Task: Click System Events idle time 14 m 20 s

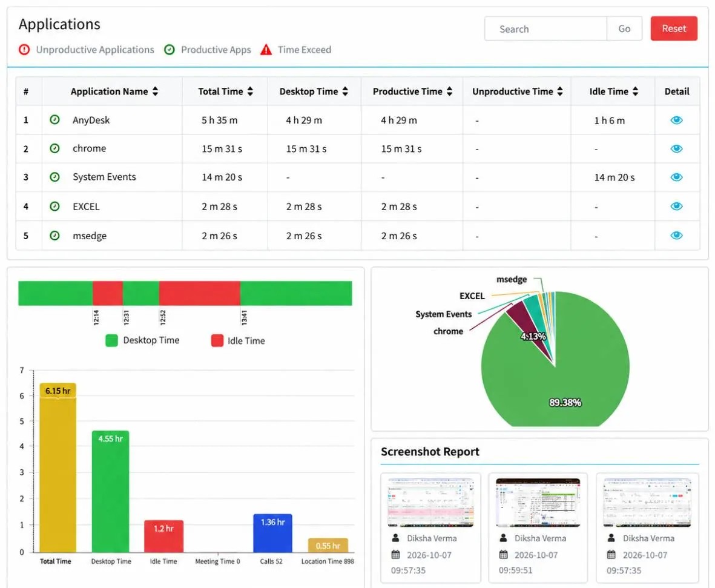Action: point(615,177)
